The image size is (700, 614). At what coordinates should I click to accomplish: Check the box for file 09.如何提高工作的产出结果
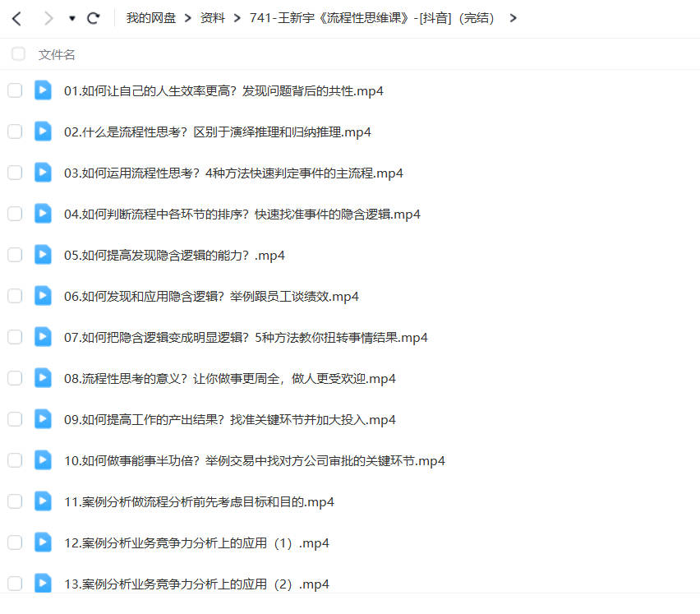pos(15,419)
